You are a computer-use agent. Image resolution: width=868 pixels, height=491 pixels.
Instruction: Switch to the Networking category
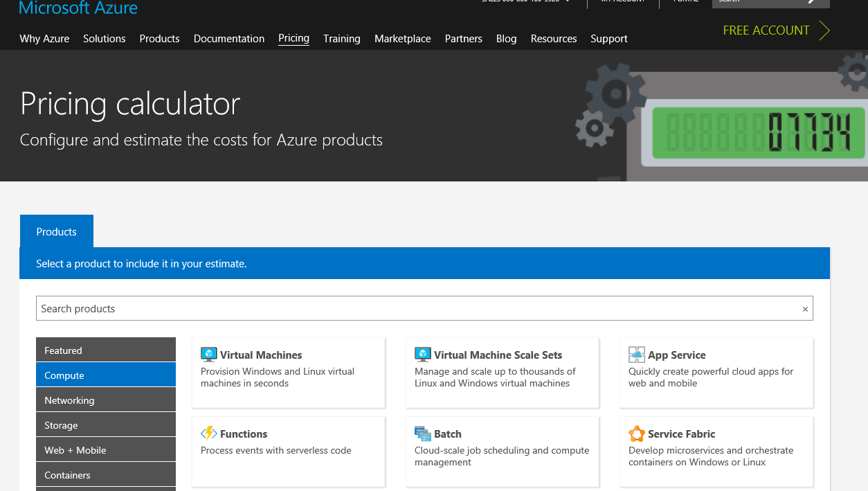click(x=106, y=400)
